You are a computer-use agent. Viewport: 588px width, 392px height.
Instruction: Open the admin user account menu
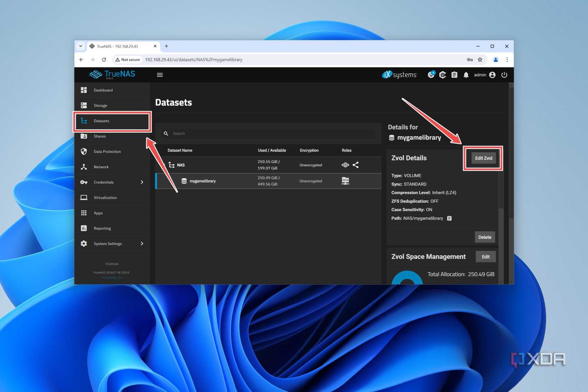point(485,75)
